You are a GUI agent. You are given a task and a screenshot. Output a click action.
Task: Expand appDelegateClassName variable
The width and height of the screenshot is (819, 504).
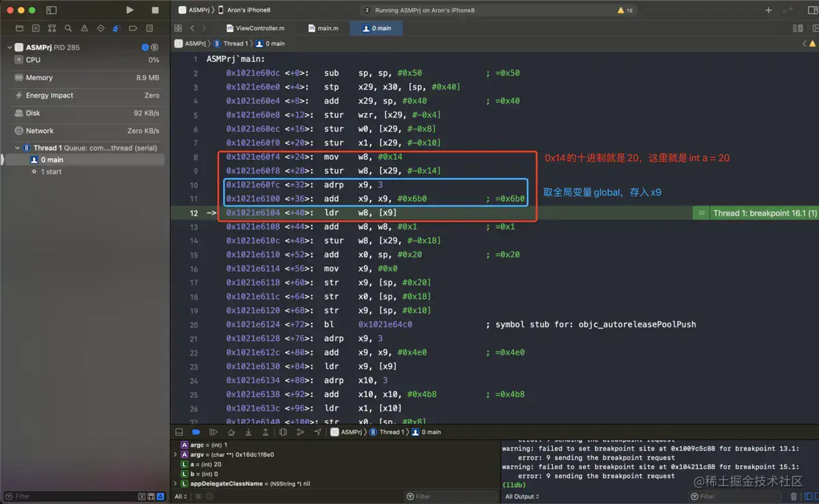(x=176, y=484)
